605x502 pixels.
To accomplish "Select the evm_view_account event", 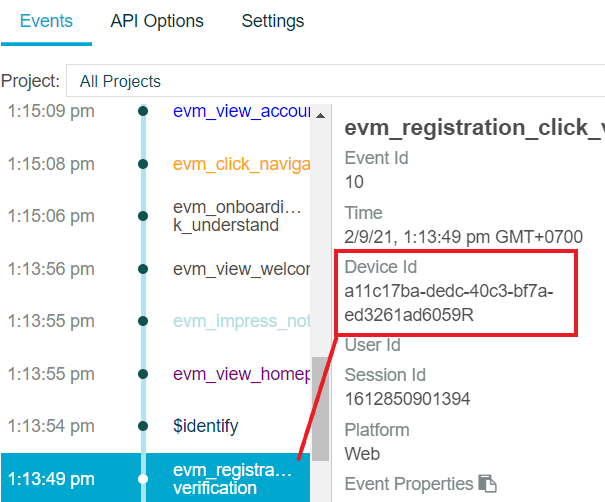I will [242, 111].
